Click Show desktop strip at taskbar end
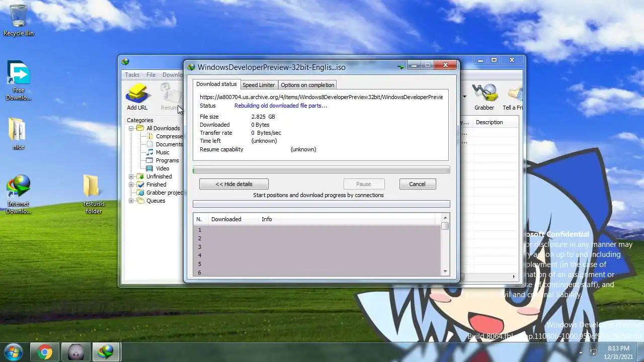The width and height of the screenshot is (644, 362). pos(640,352)
